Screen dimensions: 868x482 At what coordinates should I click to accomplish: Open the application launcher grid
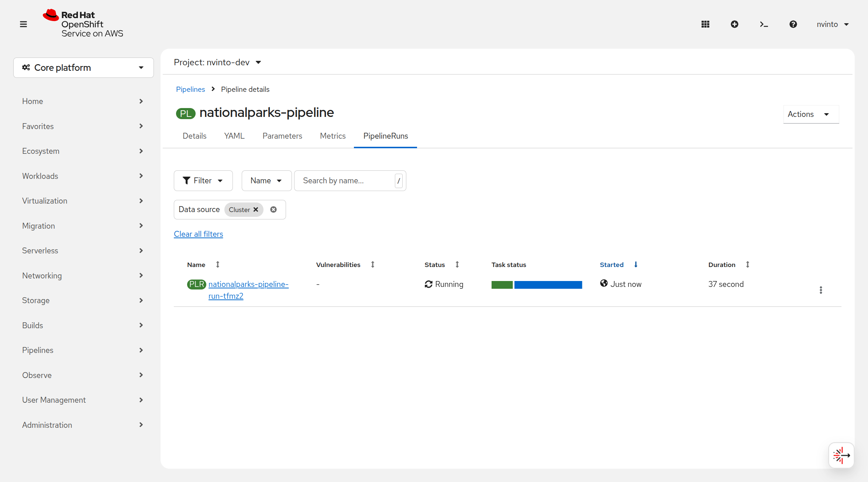tap(705, 24)
